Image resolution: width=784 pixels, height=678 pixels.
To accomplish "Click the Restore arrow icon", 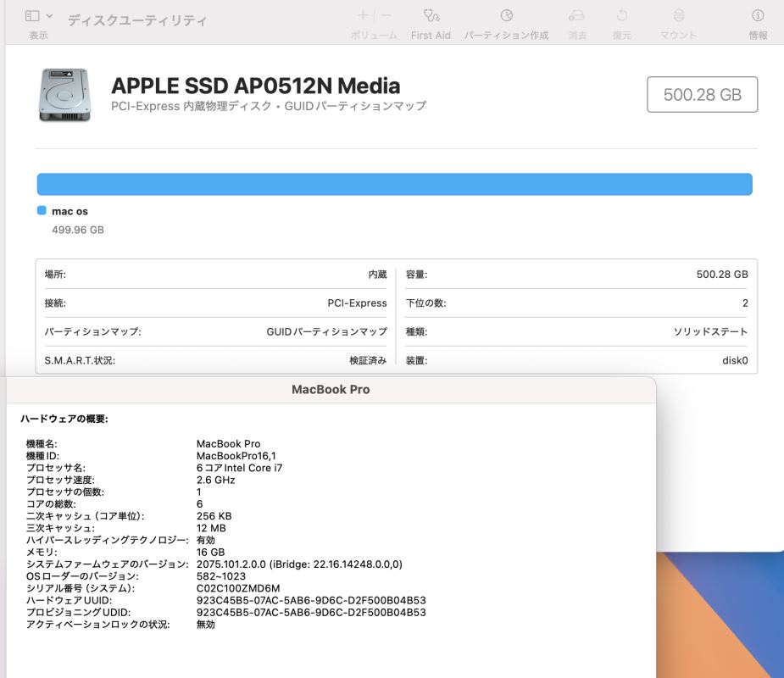I will click(x=622, y=15).
